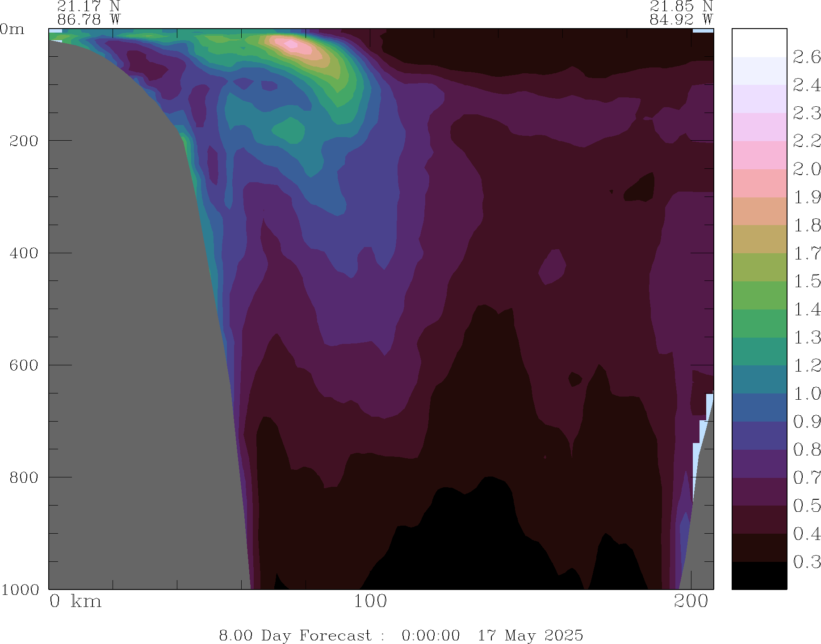The image size is (821, 644).
Task: Click the pink peak-value core near the surface
Action: pos(291,44)
